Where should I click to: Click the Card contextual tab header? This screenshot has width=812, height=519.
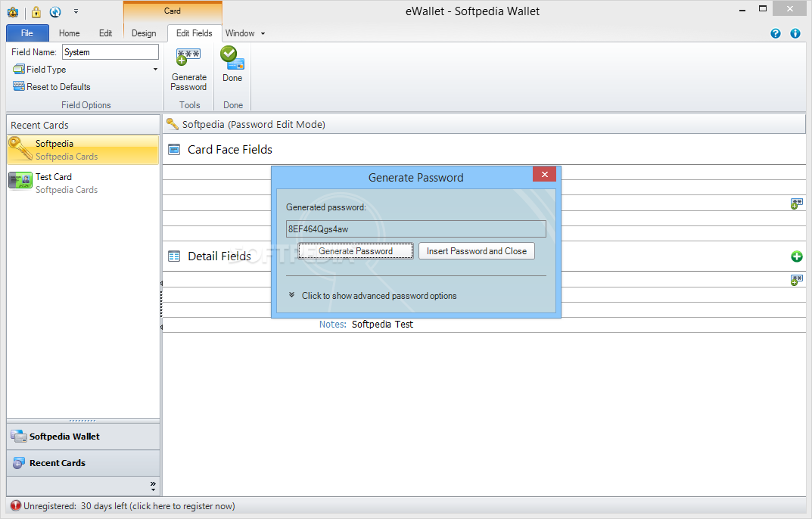(173, 11)
